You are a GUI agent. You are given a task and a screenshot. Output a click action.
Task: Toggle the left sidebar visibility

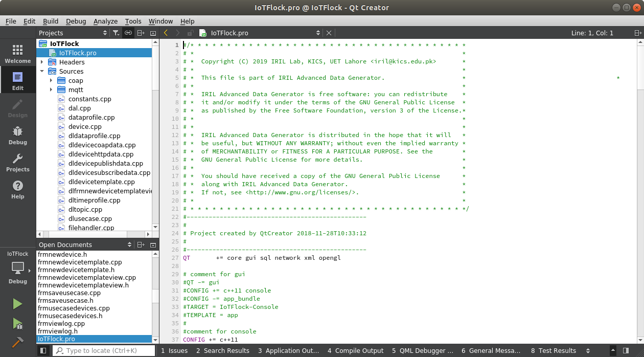tap(43, 350)
